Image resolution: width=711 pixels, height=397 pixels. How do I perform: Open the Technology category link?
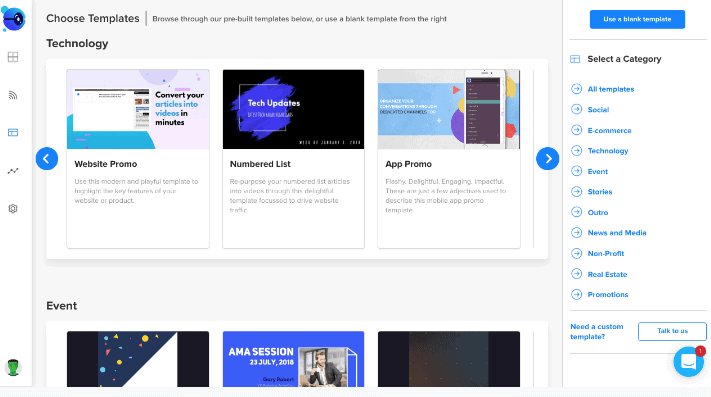tap(608, 151)
